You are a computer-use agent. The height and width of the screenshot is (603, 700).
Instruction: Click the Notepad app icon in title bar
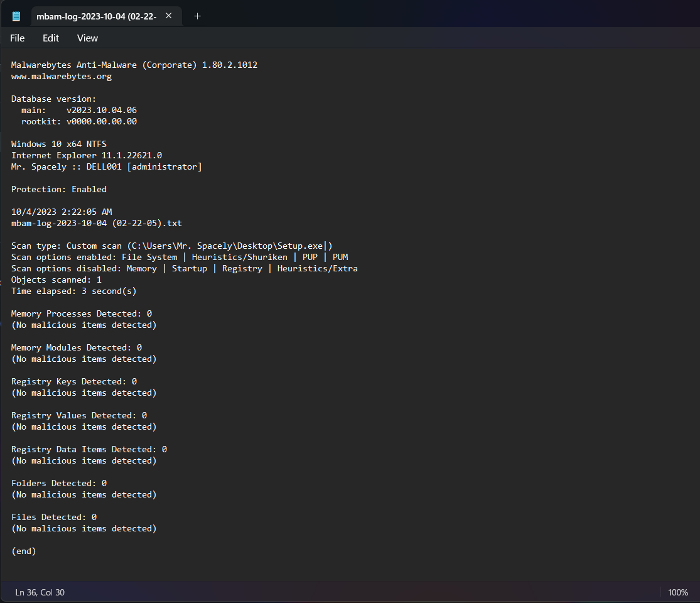click(x=16, y=16)
